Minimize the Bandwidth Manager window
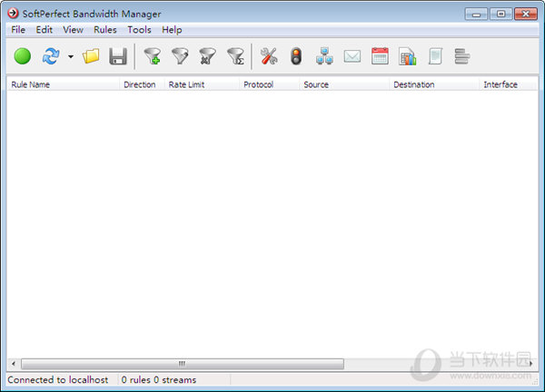Image resolution: width=545 pixels, height=392 pixels. click(x=476, y=14)
